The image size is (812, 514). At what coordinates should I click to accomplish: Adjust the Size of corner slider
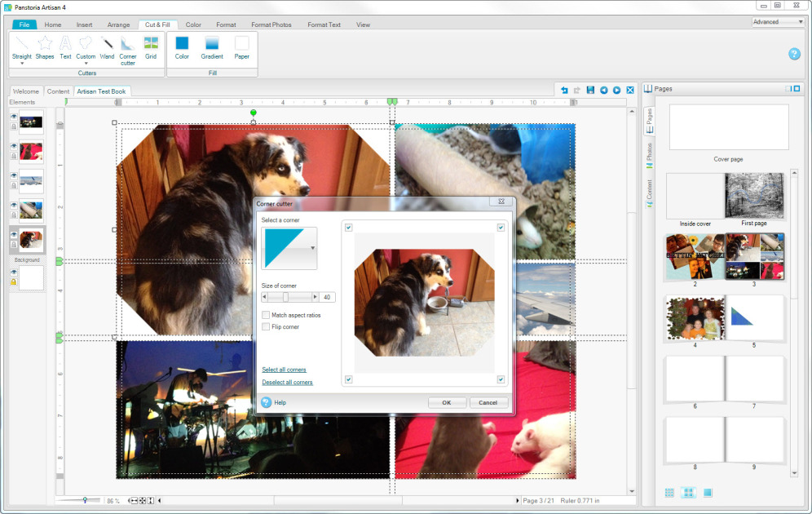[286, 298]
